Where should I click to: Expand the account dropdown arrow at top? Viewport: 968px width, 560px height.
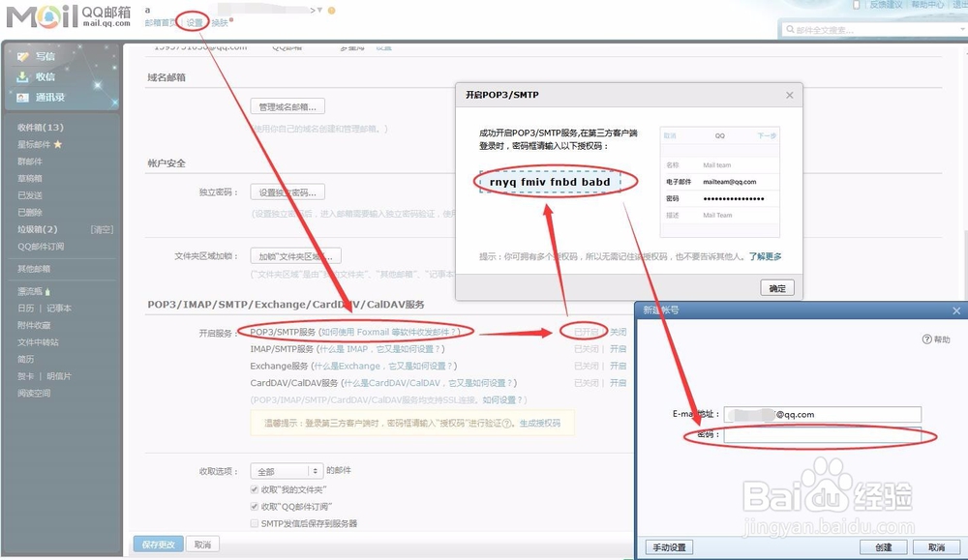(319, 11)
